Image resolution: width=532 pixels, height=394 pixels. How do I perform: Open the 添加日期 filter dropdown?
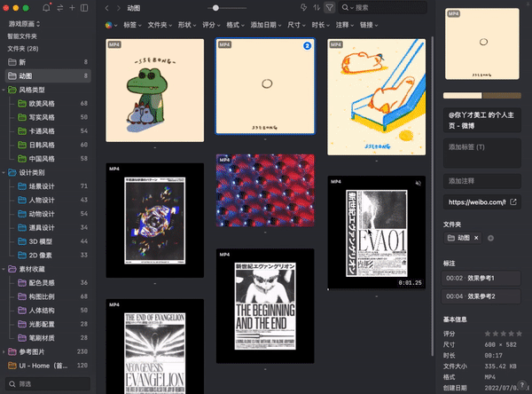(x=266, y=25)
